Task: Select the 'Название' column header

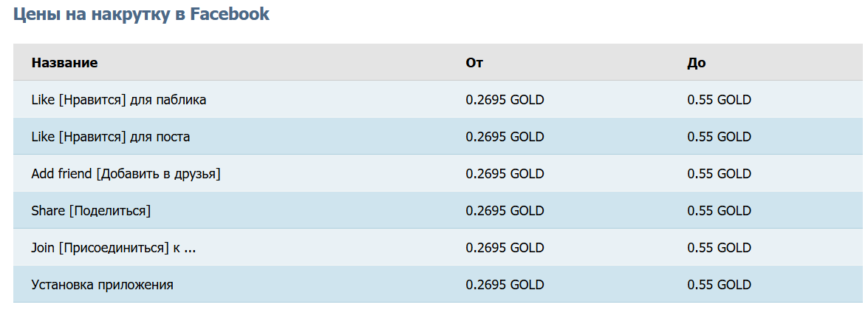Action: (x=64, y=63)
